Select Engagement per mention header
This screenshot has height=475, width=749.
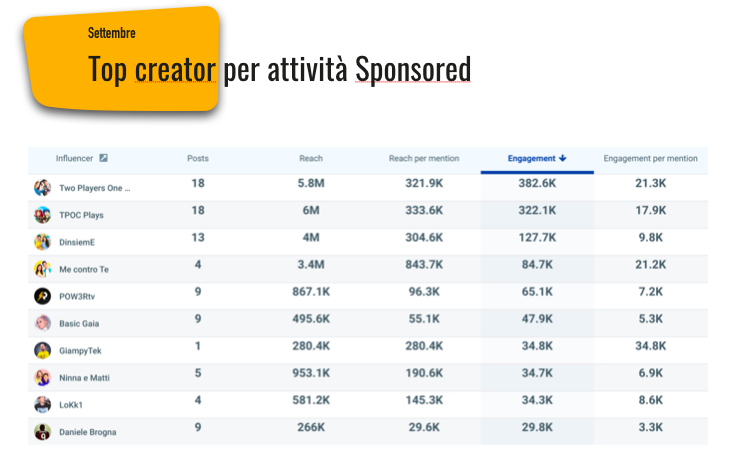click(650, 158)
